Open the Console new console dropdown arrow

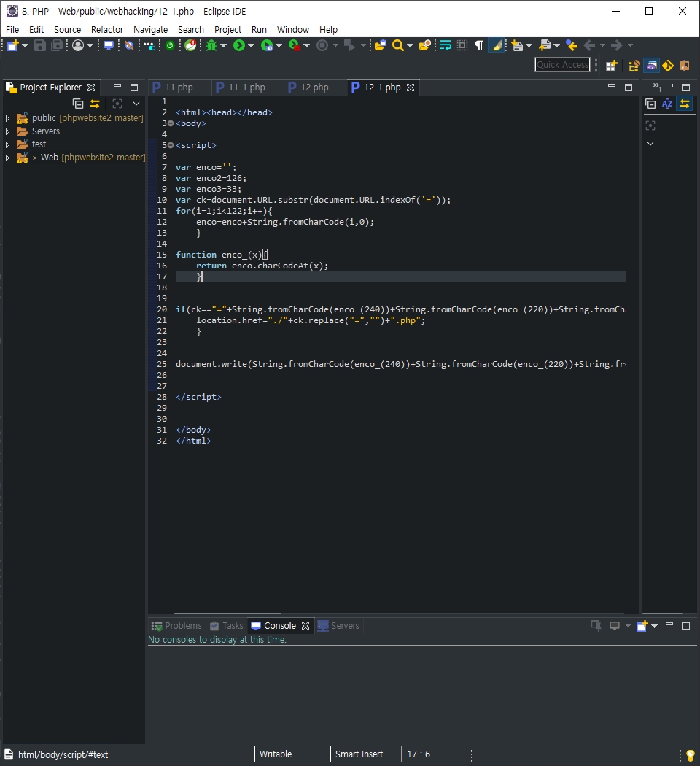(654, 626)
